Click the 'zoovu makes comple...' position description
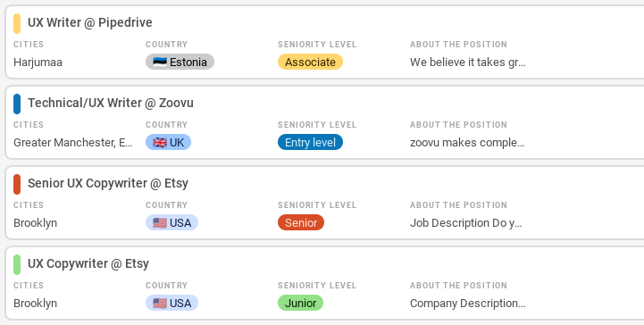Screen dimensions: 644x325 467,143
